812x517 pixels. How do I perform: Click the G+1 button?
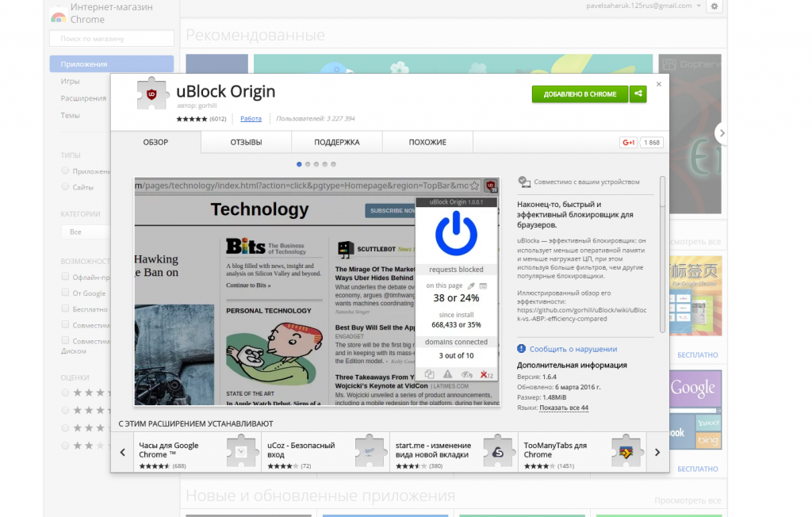coord(629,143)
